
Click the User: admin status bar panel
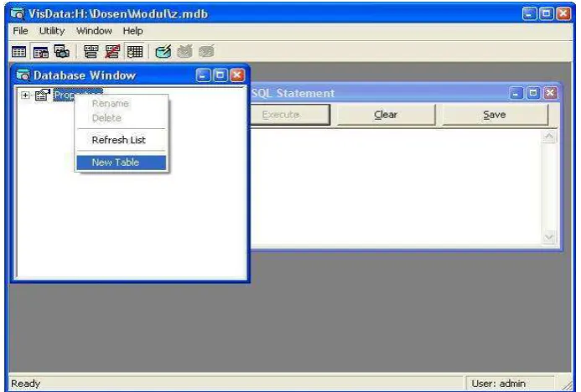click(x=509, y=383)
